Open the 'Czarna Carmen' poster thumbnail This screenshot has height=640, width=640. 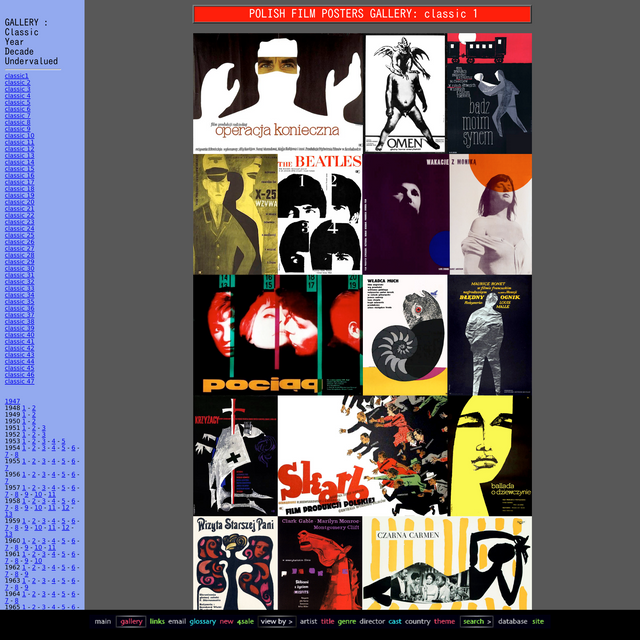click(447, 563)
